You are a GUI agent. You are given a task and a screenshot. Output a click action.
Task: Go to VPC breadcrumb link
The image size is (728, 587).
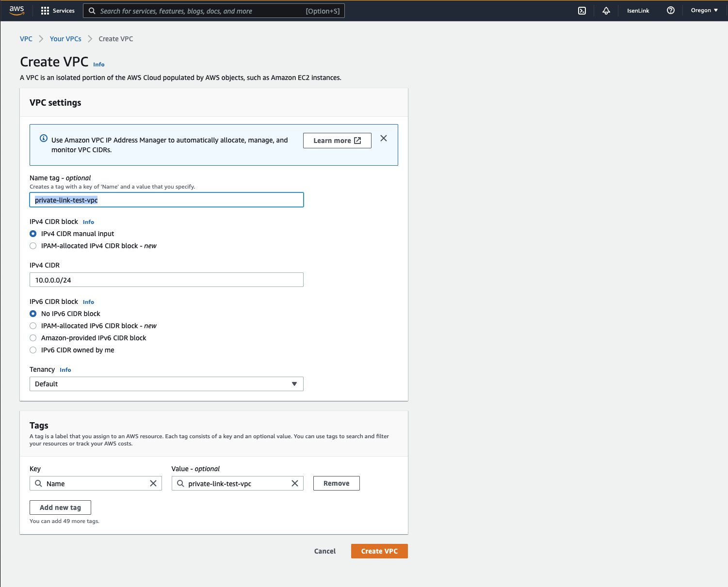[x=26, y=39]
